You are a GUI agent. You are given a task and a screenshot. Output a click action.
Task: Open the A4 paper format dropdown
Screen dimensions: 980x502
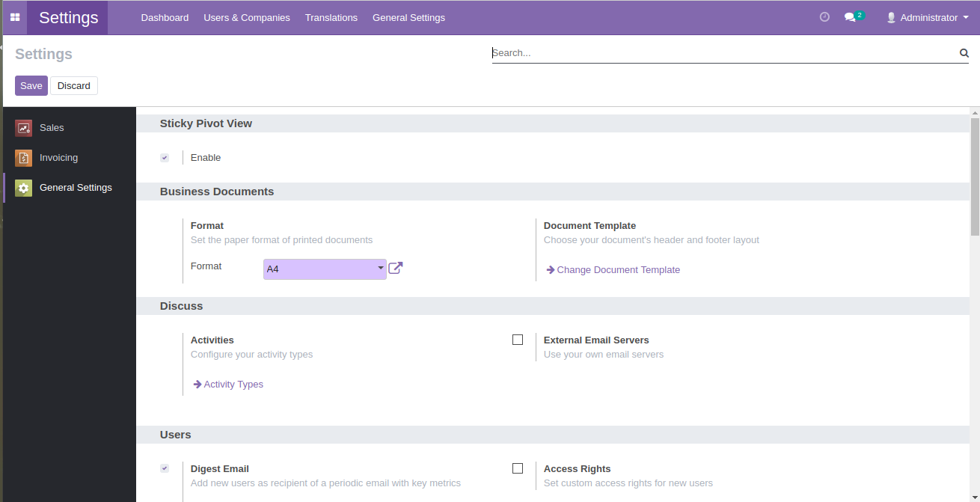click(325, 269)
